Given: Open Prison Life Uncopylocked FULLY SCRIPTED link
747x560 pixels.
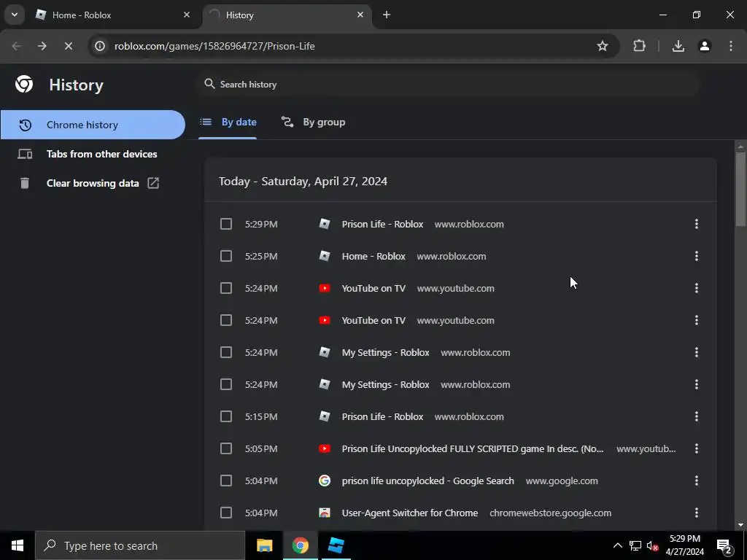Looking at the screenshot, I should click(473, 448).
